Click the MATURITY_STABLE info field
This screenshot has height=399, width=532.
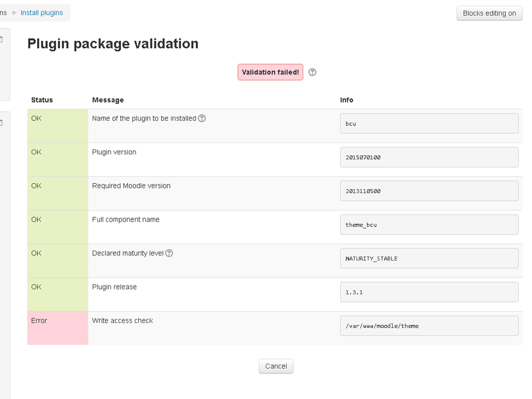point(429,258)
